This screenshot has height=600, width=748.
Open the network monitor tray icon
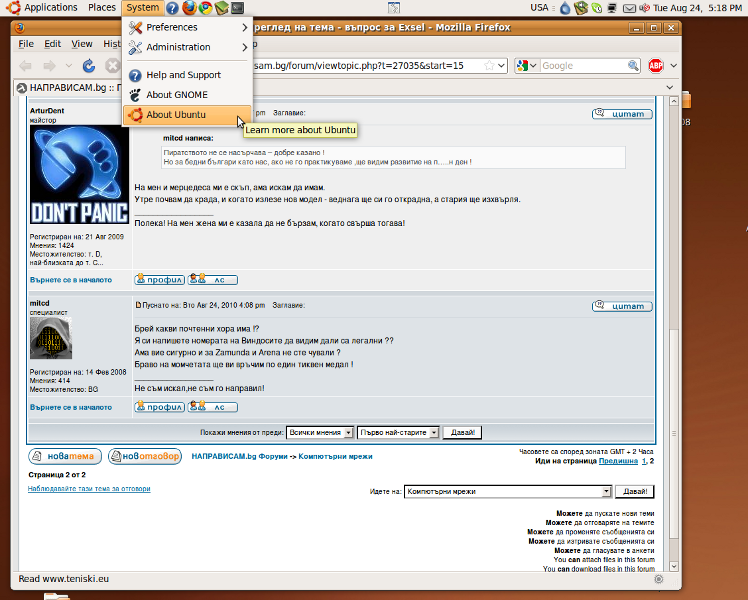(x=613, y=8)
